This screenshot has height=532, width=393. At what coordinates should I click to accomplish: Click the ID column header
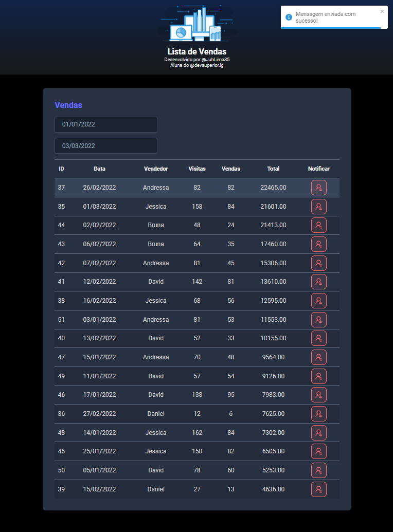coord(61,169)
